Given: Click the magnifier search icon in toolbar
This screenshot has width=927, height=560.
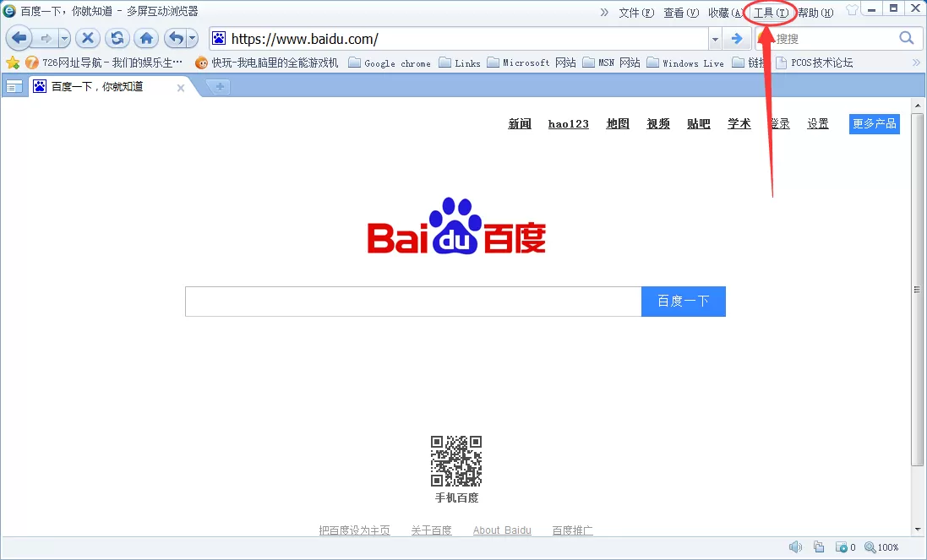Looking at the screenshot, I should click(907, 38).
